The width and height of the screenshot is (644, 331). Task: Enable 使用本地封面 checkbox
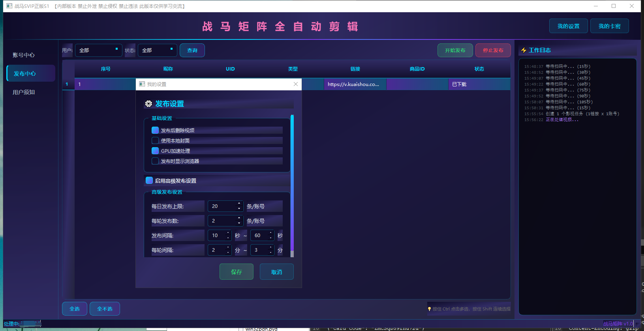(x=155, y=140)
